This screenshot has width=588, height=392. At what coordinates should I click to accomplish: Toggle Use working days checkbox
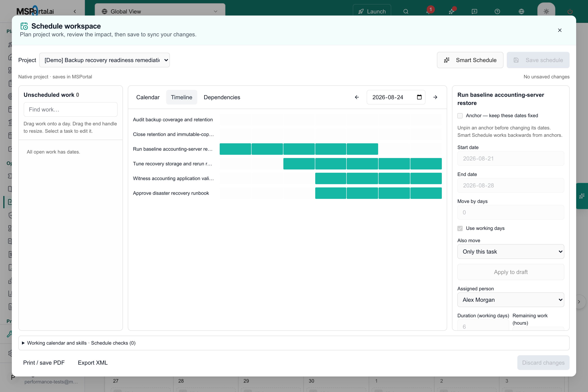[x=460, y=228]
